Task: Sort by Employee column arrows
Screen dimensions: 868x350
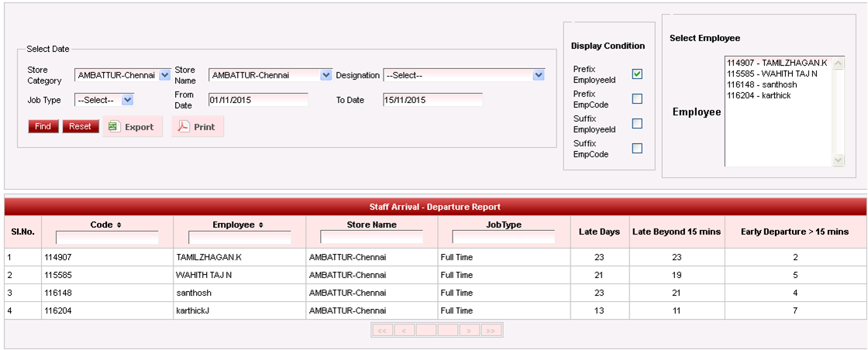Action: pos(260,225)
